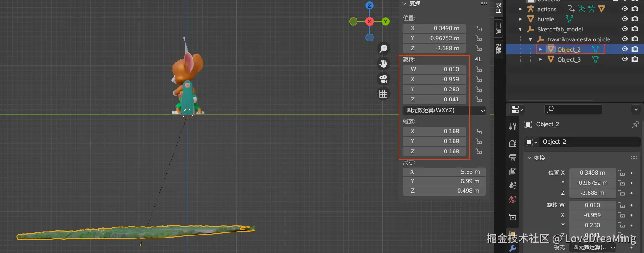Click the pan hand viewport icon

[383, 63]
